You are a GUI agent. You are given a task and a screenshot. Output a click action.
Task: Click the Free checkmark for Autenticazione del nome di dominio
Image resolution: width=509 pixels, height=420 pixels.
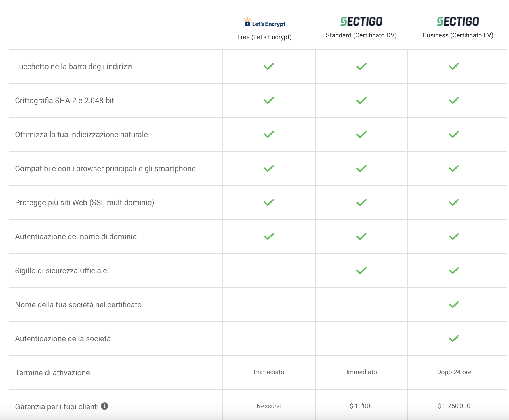click(269, 236)
